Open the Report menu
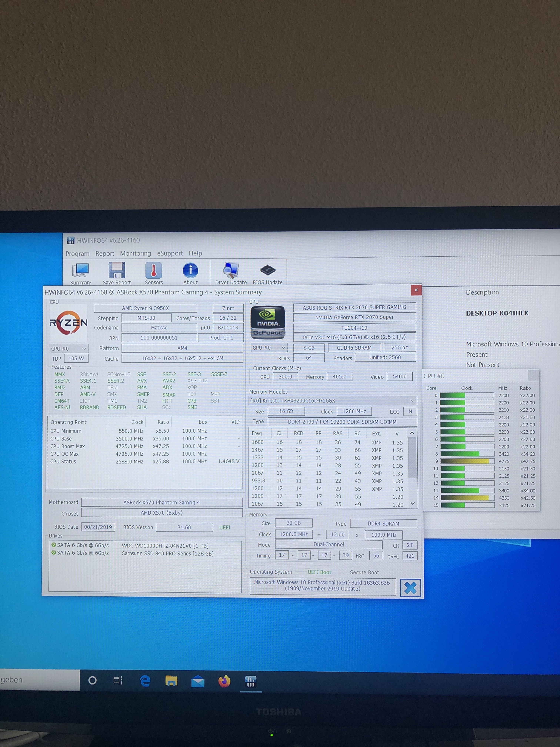Screen dimensions: 560x747 pyautogui.click(x=105, y=253)
